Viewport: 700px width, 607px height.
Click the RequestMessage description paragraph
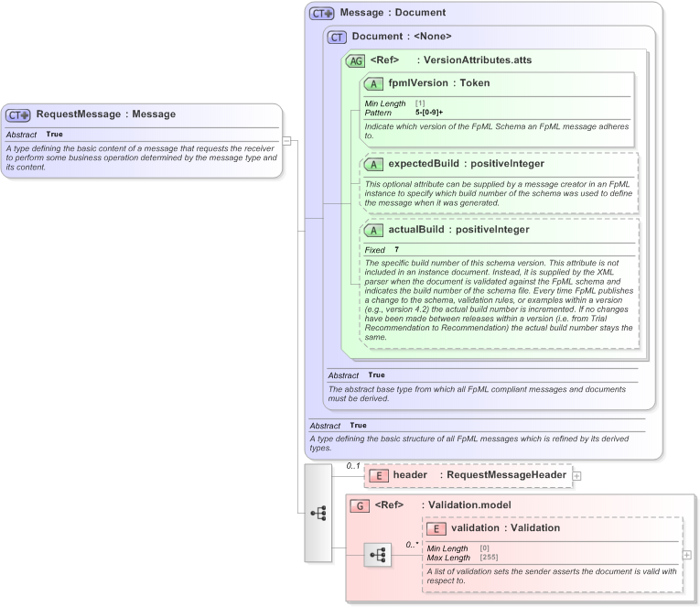(x=142, y=157)
